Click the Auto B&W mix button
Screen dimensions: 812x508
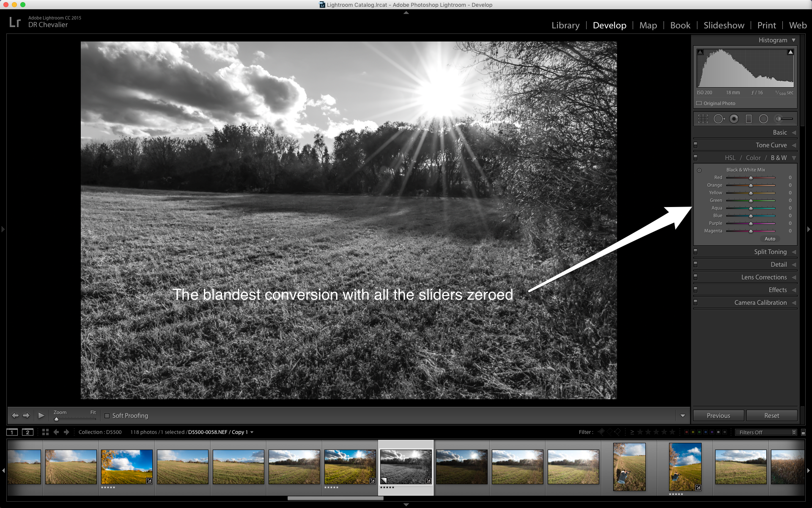coord(770,239)
